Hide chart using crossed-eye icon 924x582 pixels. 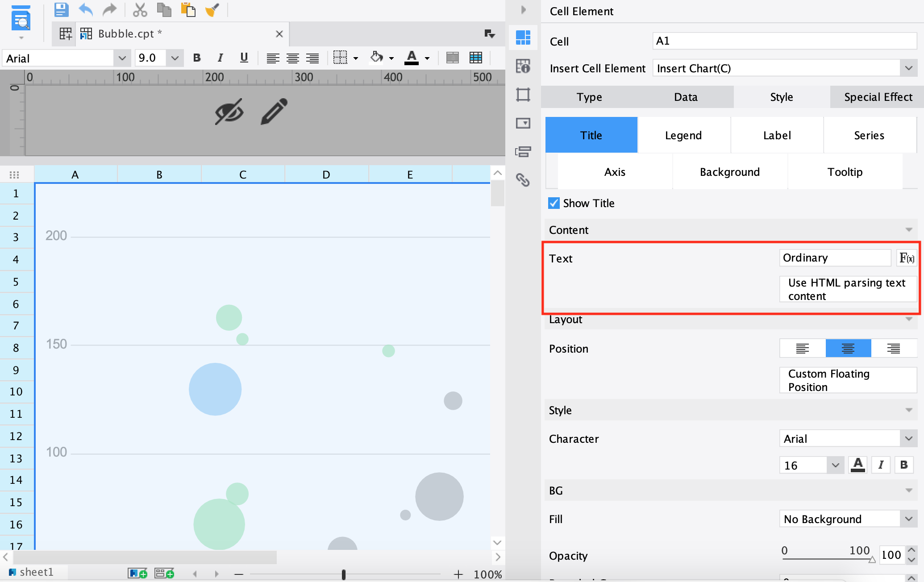tap(229, 112)
